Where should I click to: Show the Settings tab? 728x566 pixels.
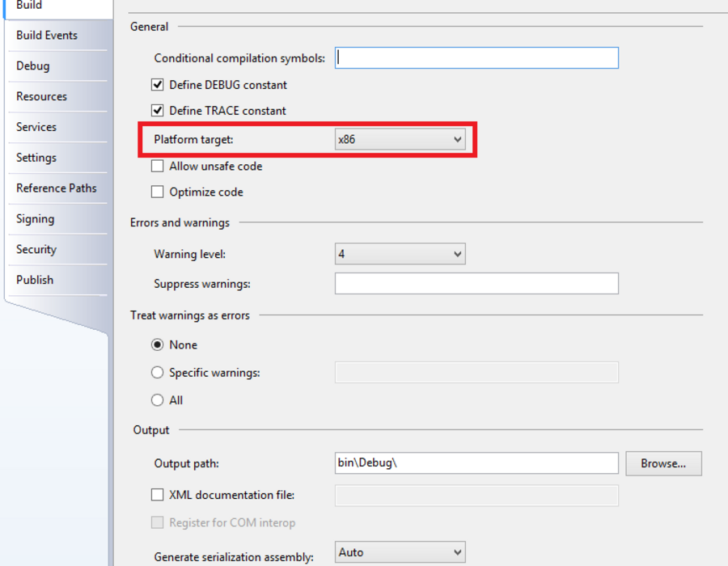tap(58, 158)
